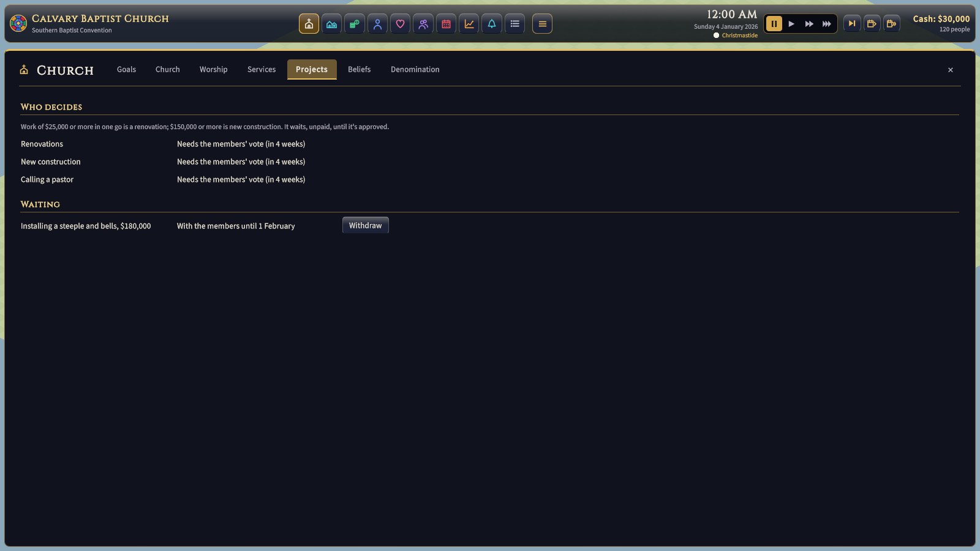Viewport: 980px width, 551px height.
Task: Open the bulleted list icon
Action: [514, 24]
